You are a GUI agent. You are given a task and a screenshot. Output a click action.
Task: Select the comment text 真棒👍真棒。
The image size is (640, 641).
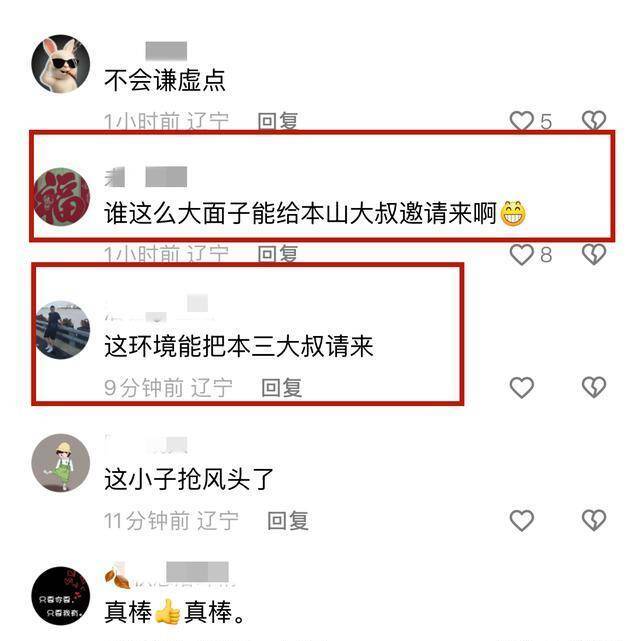[x=175, y=612]
